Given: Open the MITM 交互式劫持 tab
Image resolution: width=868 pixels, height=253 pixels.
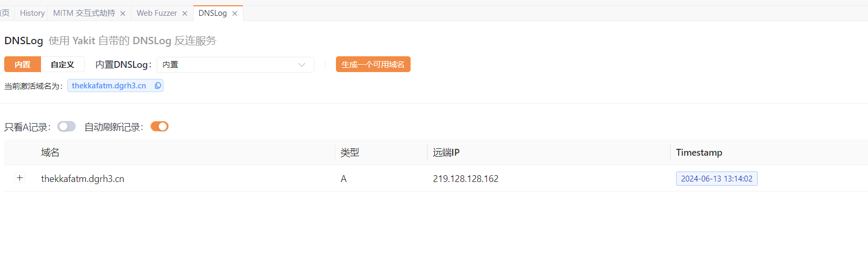Looking at the screenshot, I should click(x=84, y=13).
